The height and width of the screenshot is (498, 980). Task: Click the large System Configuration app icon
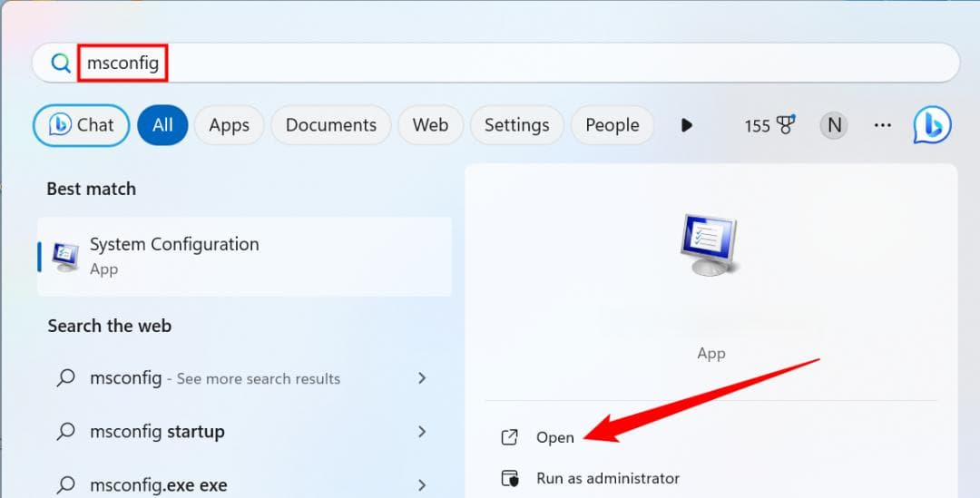click(710, 244)
